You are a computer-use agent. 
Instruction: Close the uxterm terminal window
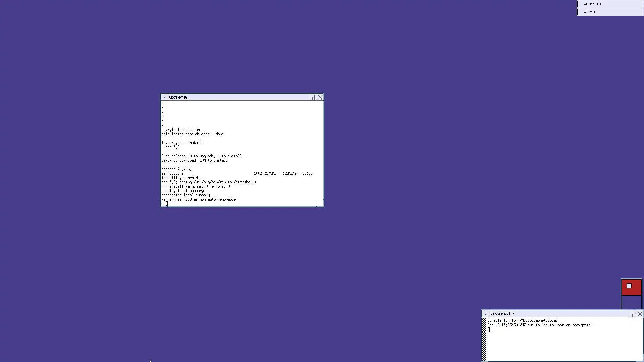(320, 97)
